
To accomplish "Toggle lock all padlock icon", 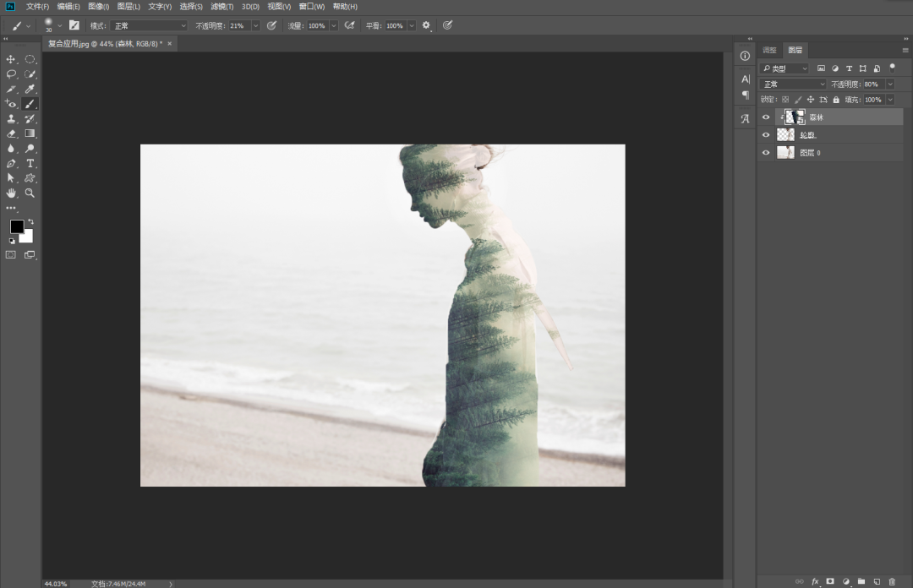I will tap(836, 100).
